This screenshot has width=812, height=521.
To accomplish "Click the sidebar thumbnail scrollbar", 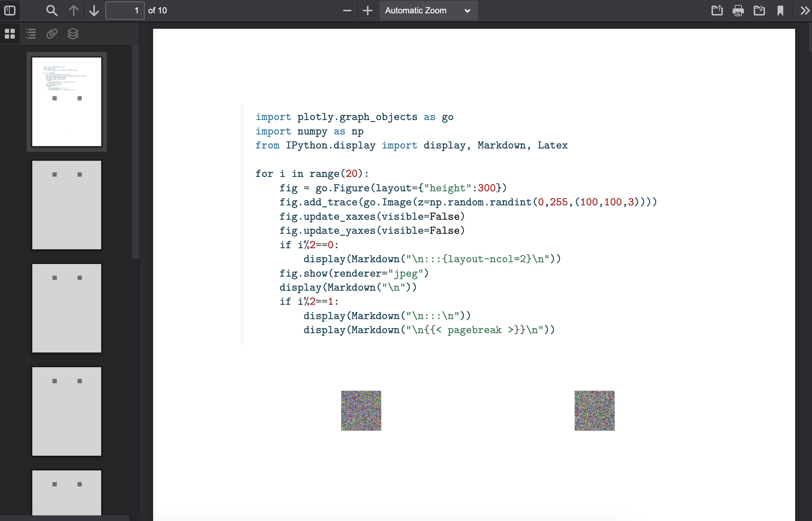I will pos(135,152).
